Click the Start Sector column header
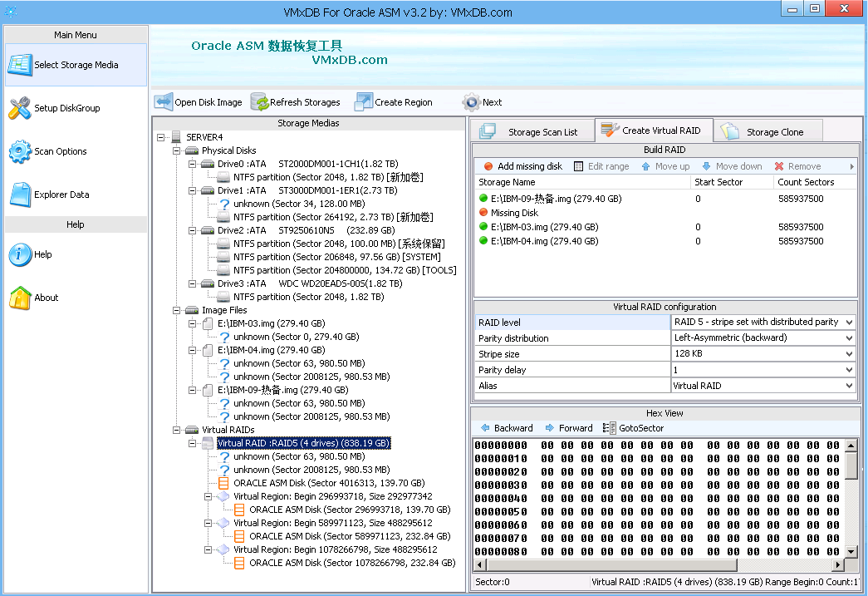 click(732, 182)
